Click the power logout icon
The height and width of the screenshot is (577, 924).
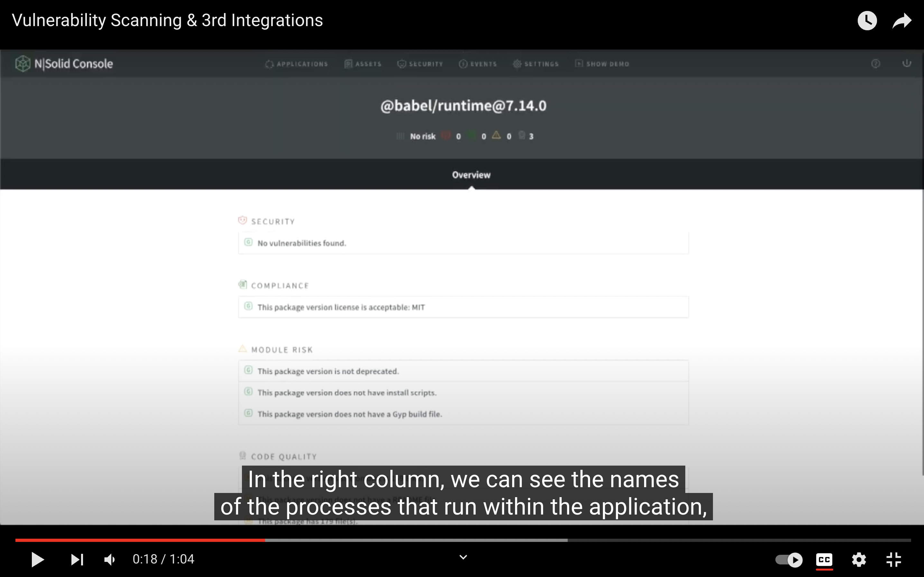(906, 63)
